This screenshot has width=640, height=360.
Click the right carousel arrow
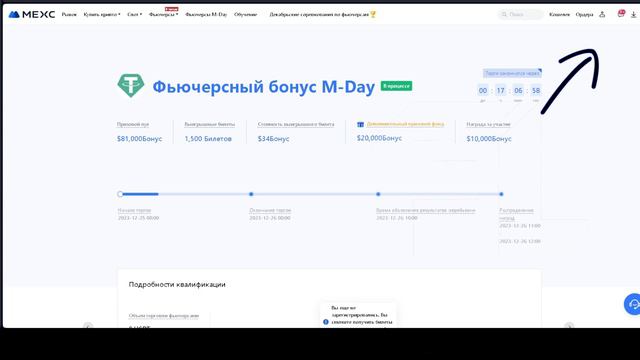click(569, 325)
